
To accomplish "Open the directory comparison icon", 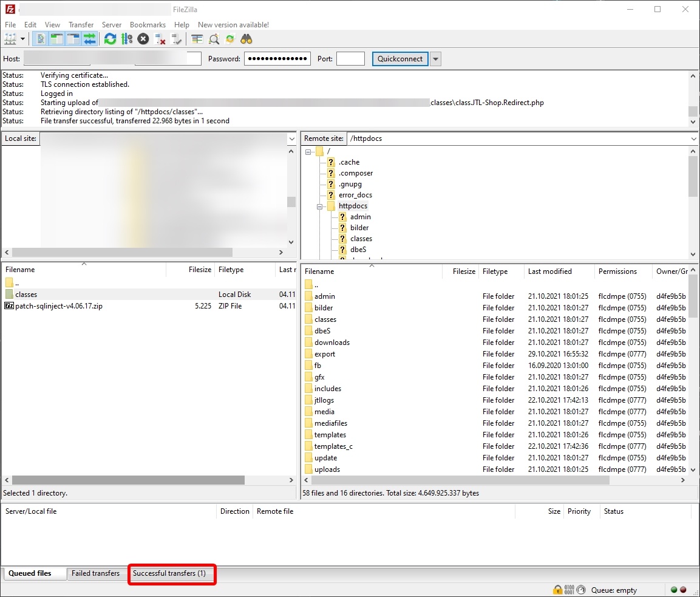I will tap(214, 39).
